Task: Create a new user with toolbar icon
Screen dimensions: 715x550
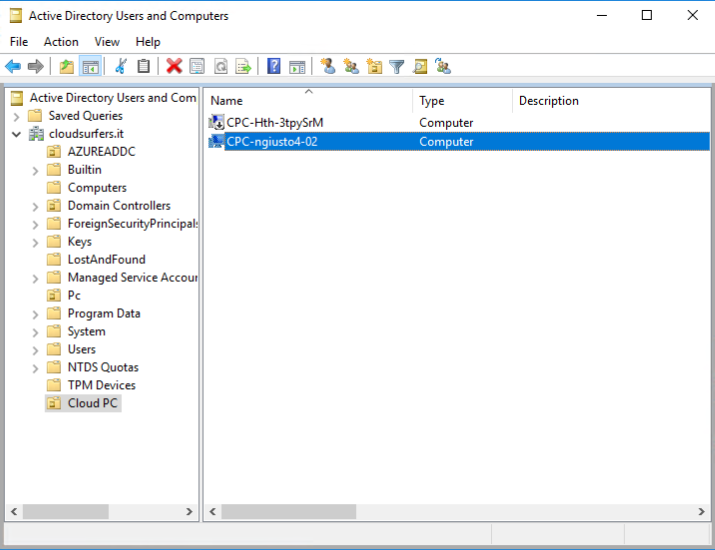Action: (328, 67)
